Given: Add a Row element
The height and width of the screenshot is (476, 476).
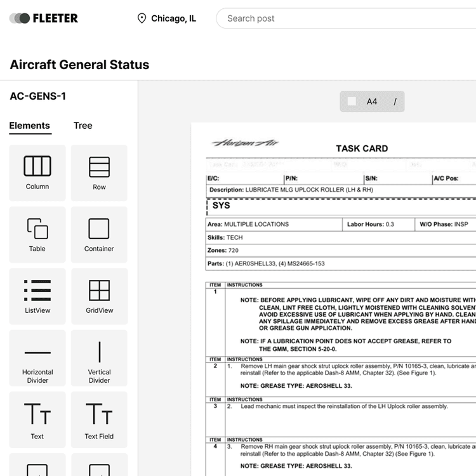Looking at the screenshot, I should click(99, 172).
